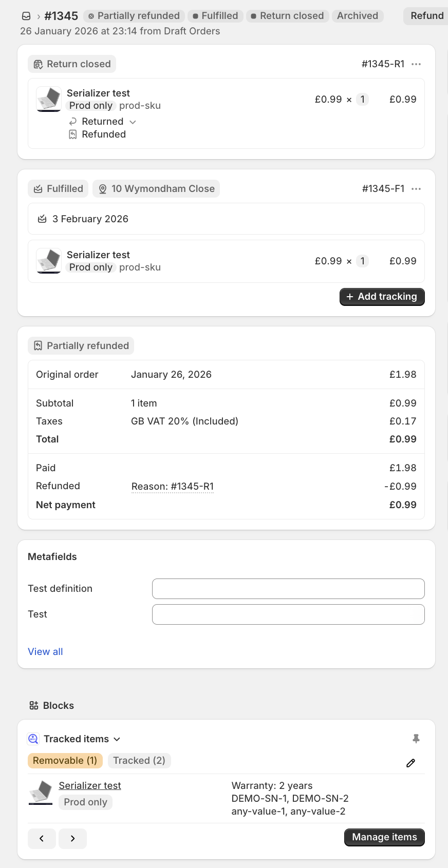The width and height of the screenshot is (448, 868).
Task: Open the Serializer test product link
Action: coord(90,785)
